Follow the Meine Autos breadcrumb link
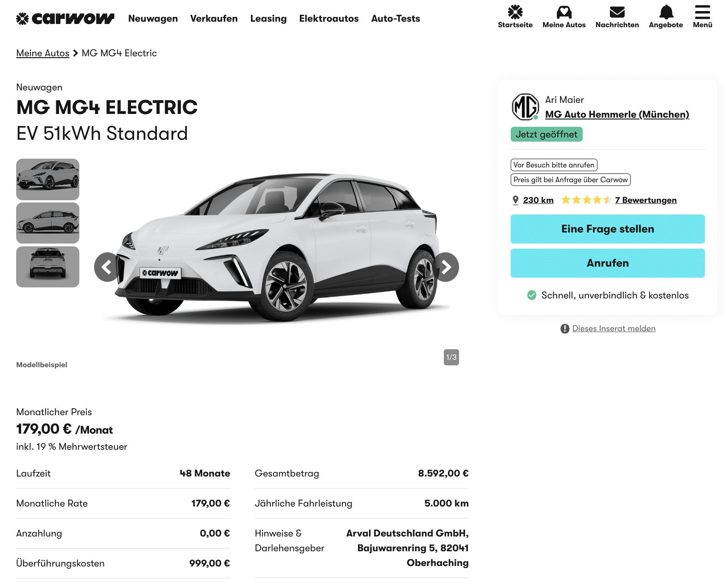This screenshot has width=728, height=584. (x=42, y=53)
